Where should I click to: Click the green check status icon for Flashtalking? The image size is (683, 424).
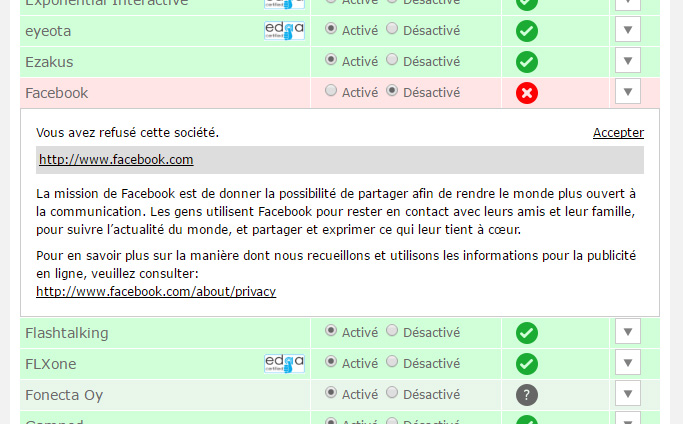click(527, 333)
